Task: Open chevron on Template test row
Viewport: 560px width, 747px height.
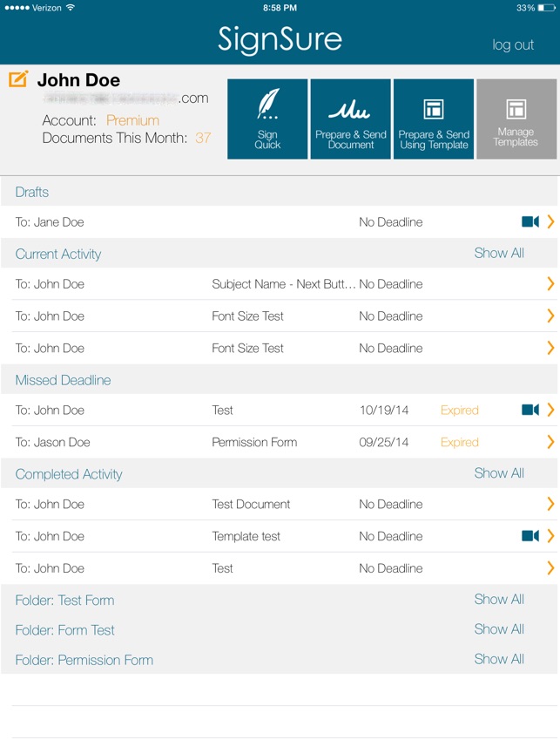Action: point(550,536)
